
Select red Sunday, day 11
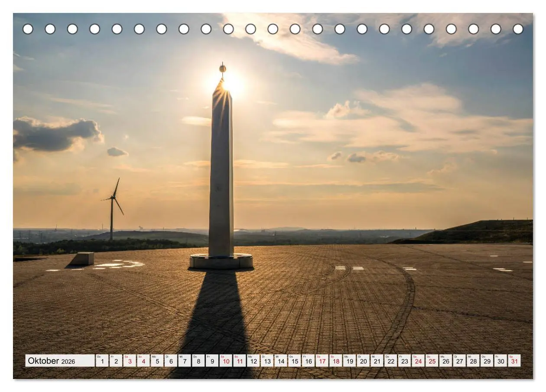[x=239, y=360]
